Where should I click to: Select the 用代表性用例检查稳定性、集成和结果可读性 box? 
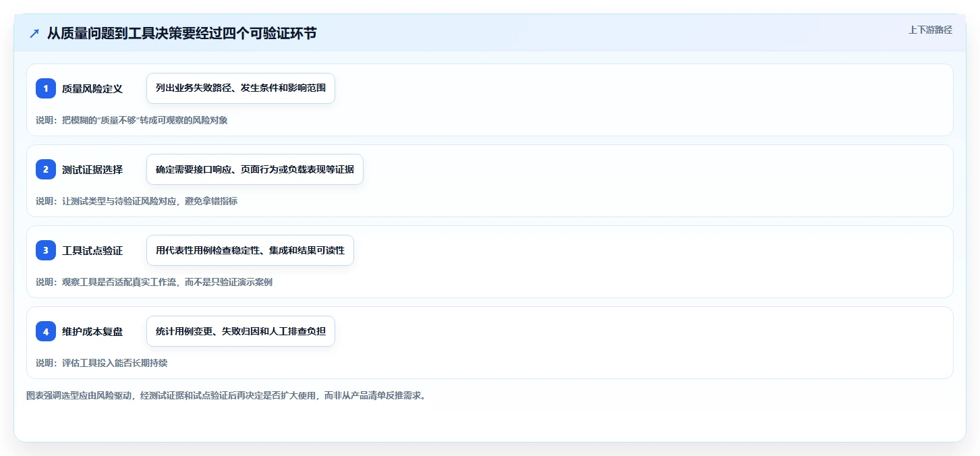[250, 250]
